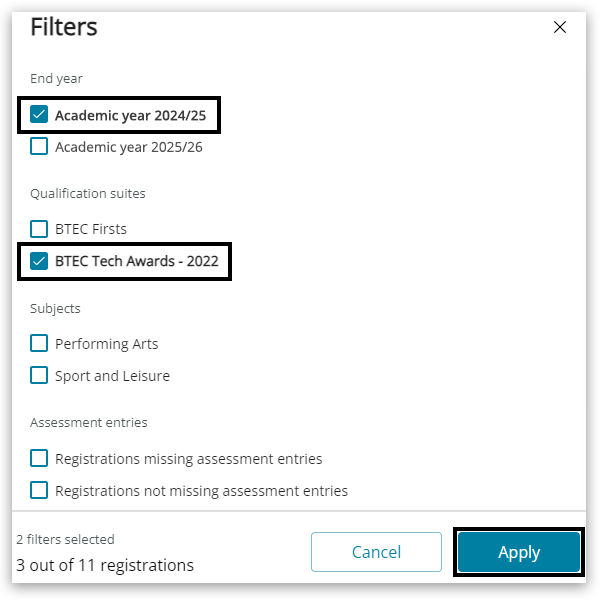Check Registrations not missing assessment entries box
This screenshot has height=601, width=604.
coord(39,491)
